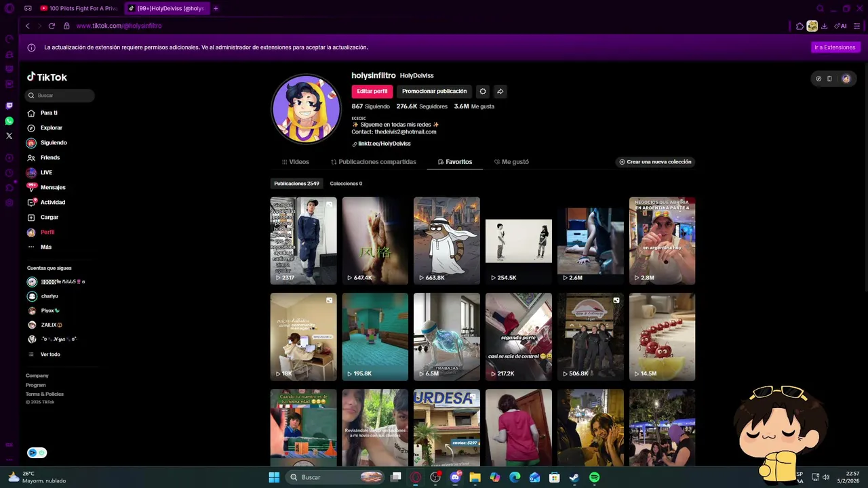
Task: Open a new browser tab
Action: click(216, 8)
